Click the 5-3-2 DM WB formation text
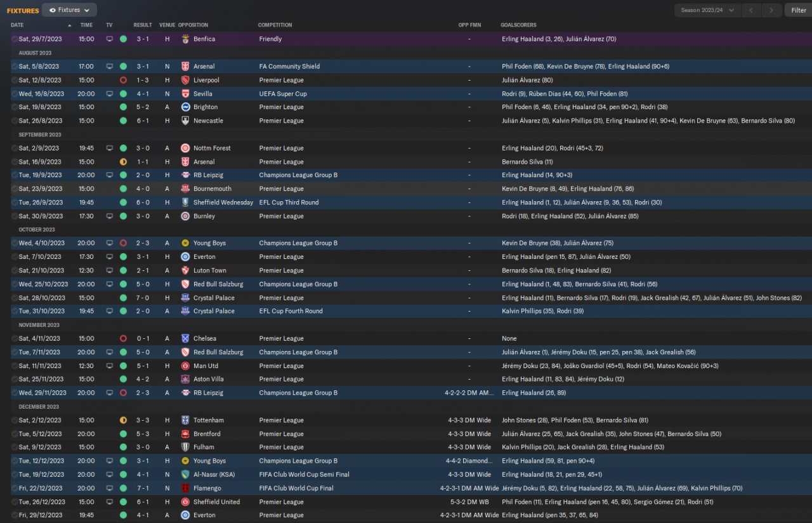Image resolution: width=812 pixels, height=523 pixels. [469, 502]
